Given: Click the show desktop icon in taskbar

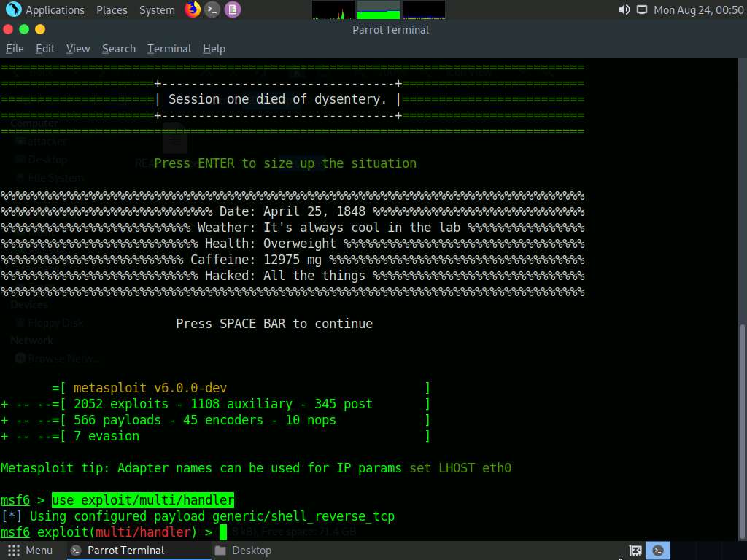Looking at the screenshot, I should point(635,551).
